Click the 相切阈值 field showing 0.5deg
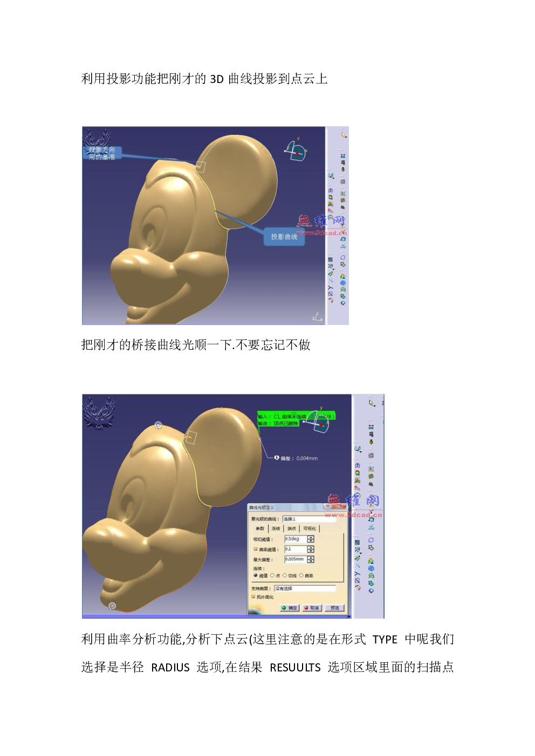Viewport: 535px width, 756px height. (x=296, y=539)
